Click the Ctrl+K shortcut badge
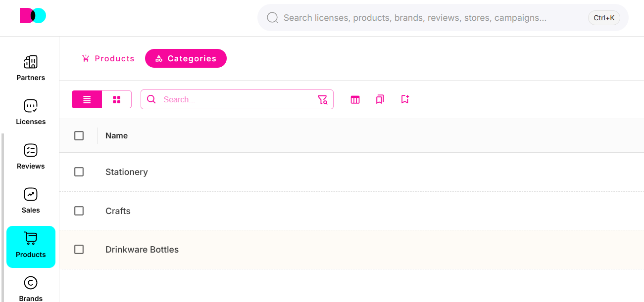The height and width of the screenshot is (302, 644). pyautogui.click(x=604, y=18)
